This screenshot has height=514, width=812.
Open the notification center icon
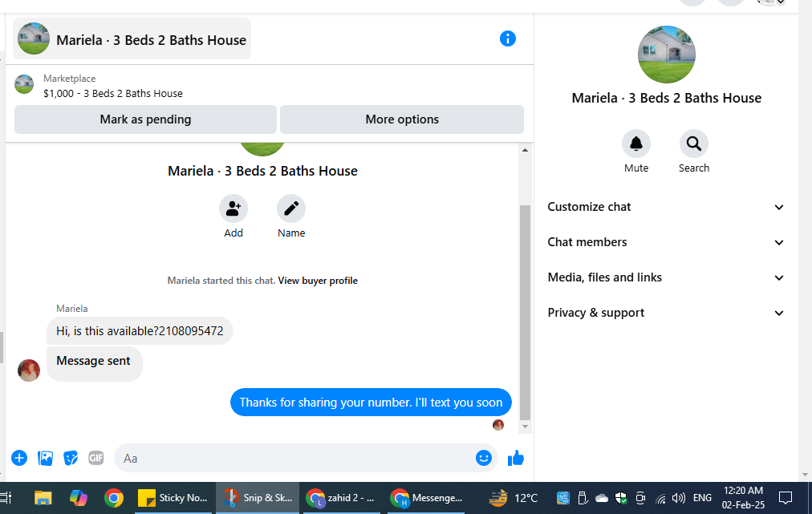tap(786, 498)
